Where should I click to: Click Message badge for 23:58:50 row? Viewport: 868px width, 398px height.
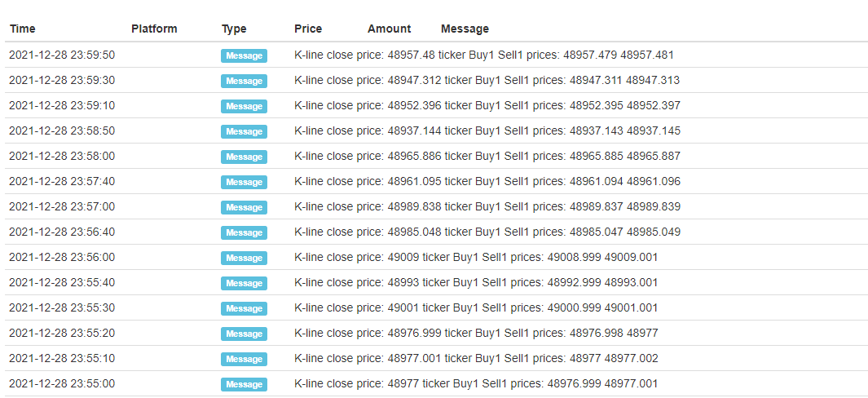point(245,131)
